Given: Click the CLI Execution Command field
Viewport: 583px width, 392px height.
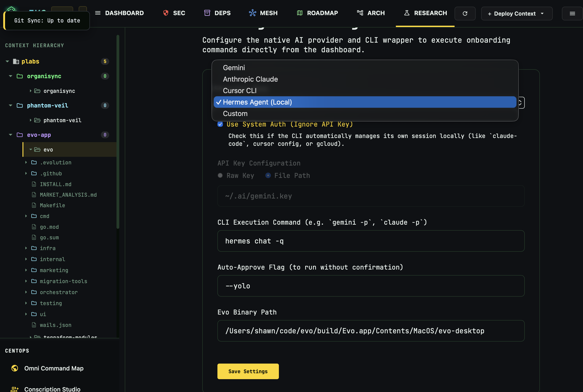Looking at the screenshot, I should [x=371, y=241].
